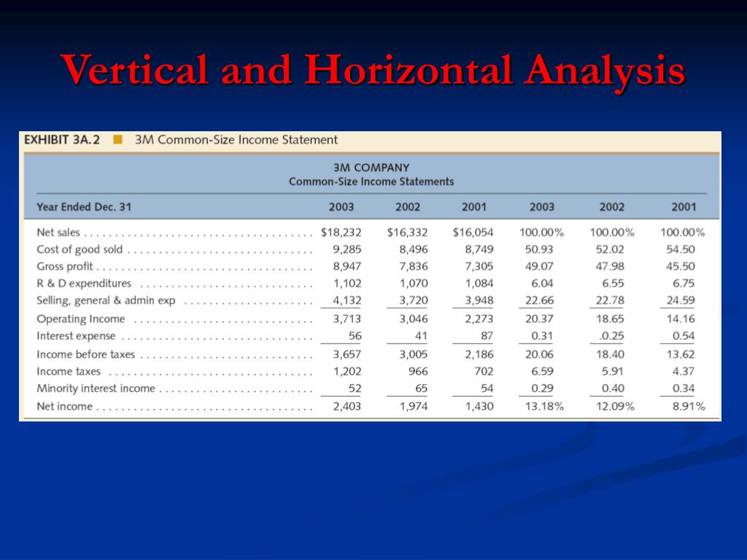Click income before taxes value 3,657
Image resolution: width=747 pixels, height=560 pixels.
point(347,354)
